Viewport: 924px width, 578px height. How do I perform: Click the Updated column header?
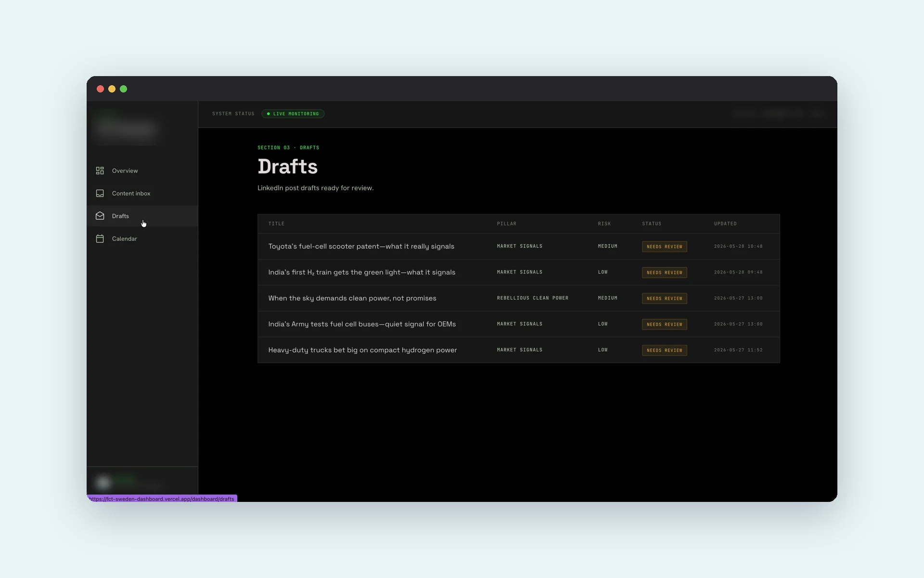pyautogui.click(x=725, y=223)
